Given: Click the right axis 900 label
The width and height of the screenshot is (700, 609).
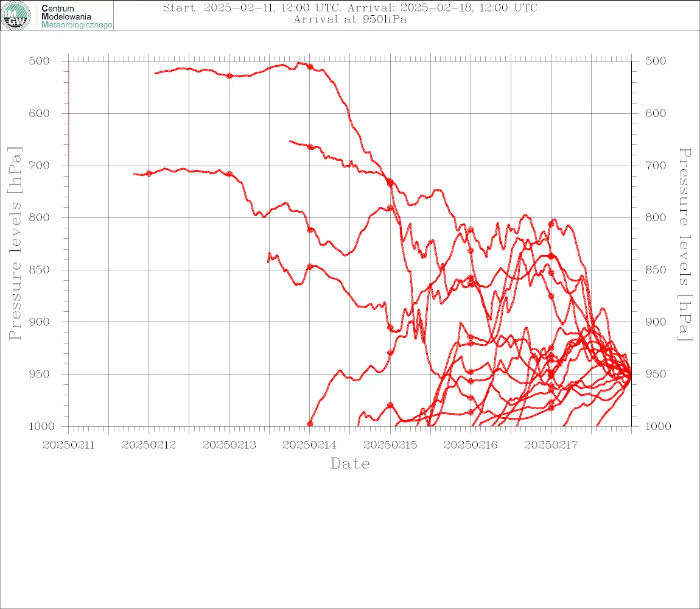Looking at the screenshot, I should (x=656, y=322).
